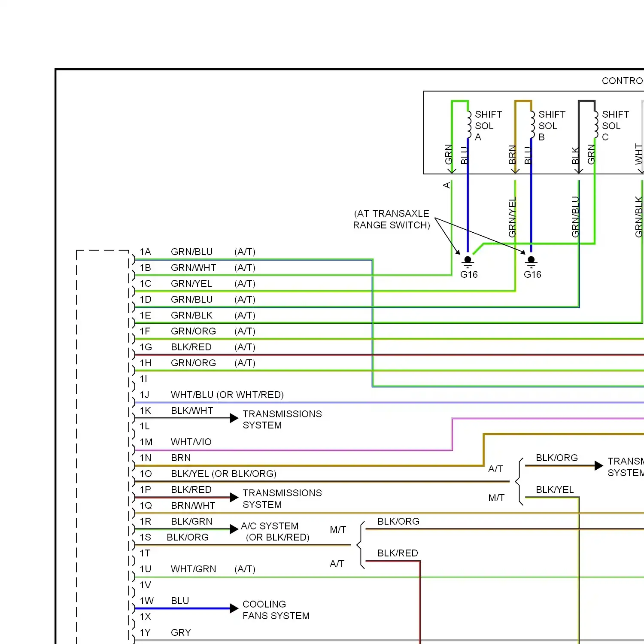Click the 1G pin BLK/RED label
Image resolution: width=644 pixels, height=644 pixels.
[x=191, y=347]
